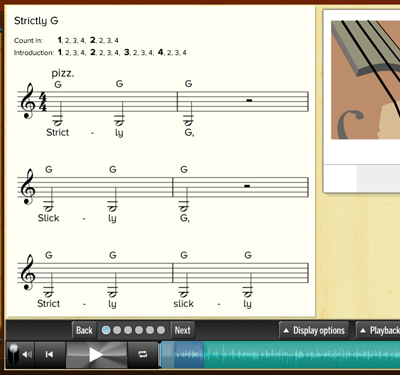Rewind to the start of the track
Image resolution: width=400 pixels, height=375 pixels.
[x=49, y=354]
